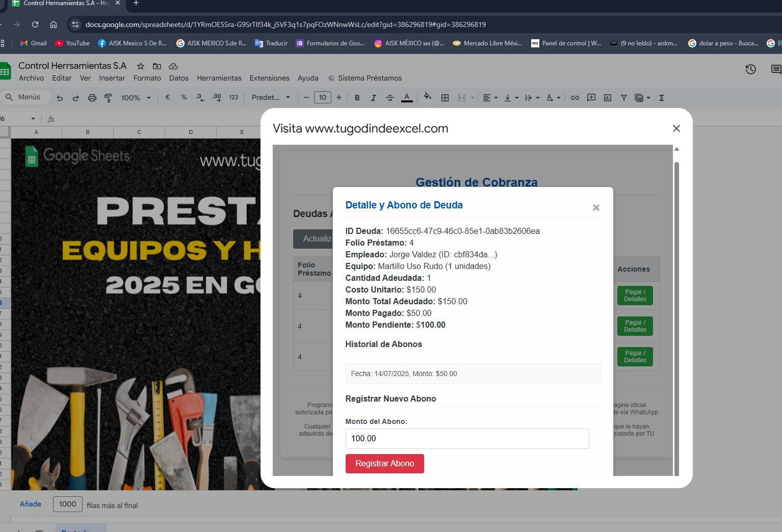Viewport: 782px width, 532px height.
Task: Open the borders tool
Action: point(445,98)
